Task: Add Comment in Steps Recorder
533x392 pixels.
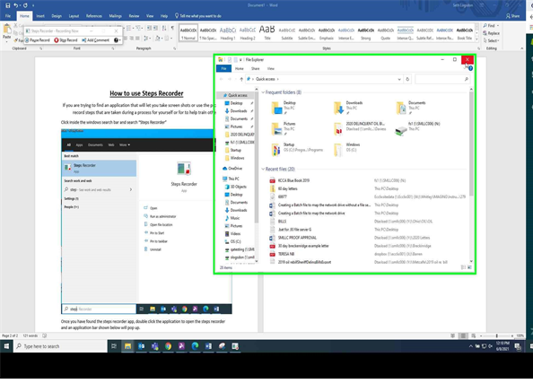Action: pos(95,40)
